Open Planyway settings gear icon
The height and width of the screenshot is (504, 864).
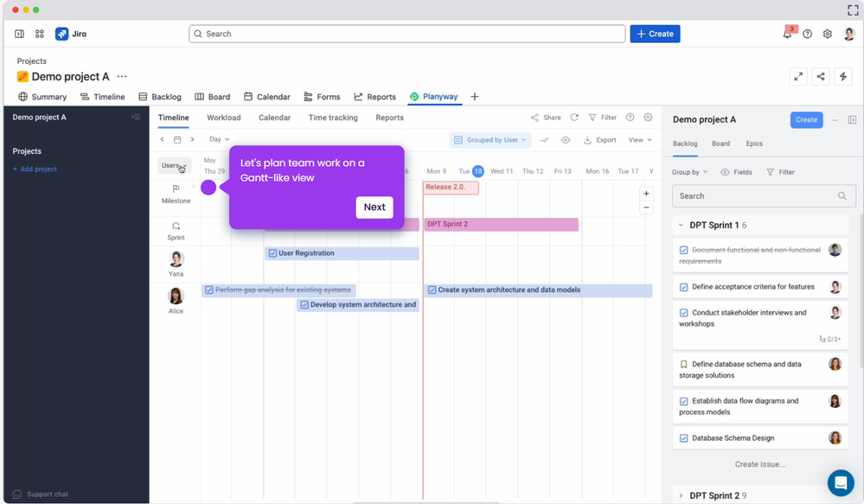click(x=648, y=118)
